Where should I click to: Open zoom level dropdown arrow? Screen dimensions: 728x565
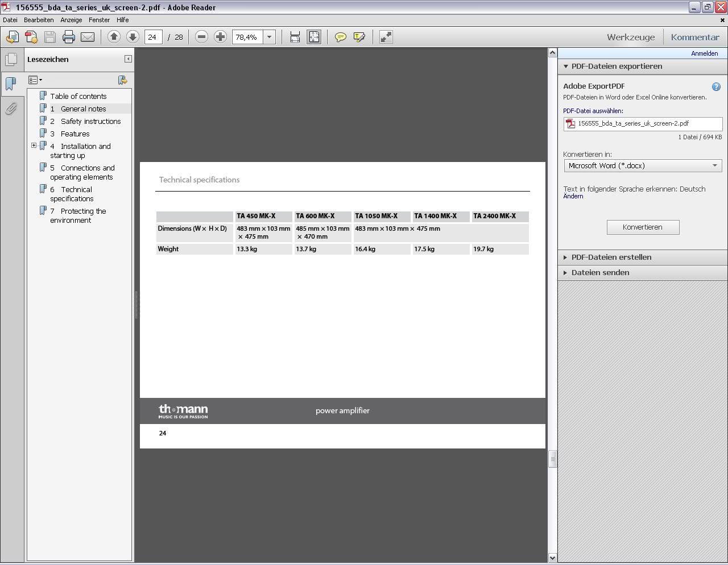point(269,37)
